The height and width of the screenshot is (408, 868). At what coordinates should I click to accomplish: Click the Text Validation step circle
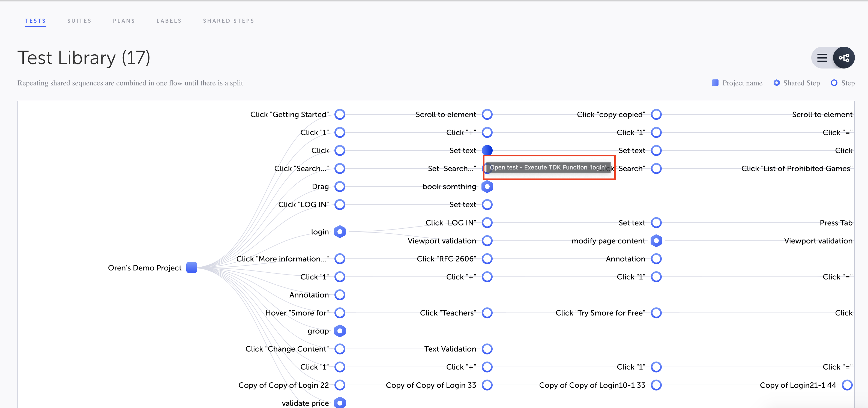[487, 349]
